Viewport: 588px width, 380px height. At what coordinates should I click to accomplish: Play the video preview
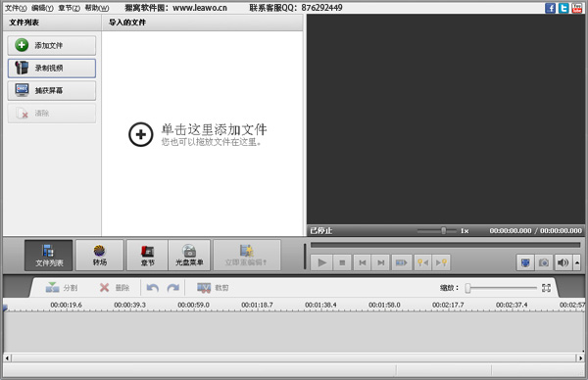321,262
